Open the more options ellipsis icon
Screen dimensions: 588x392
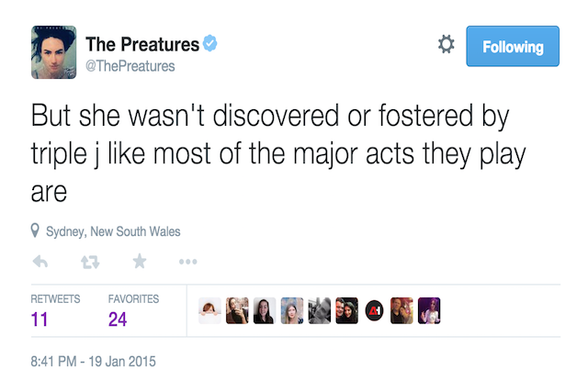pyautogui.click(x=188, y=263)
